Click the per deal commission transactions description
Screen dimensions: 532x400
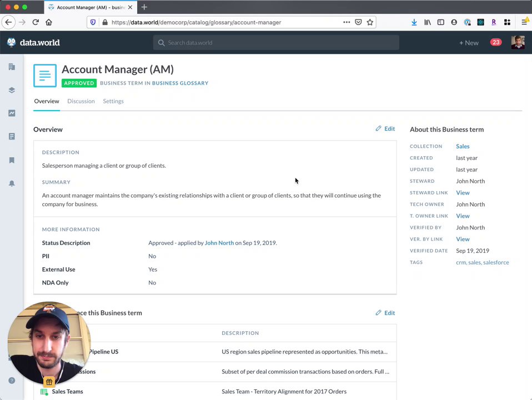click(x=305, y=372)
